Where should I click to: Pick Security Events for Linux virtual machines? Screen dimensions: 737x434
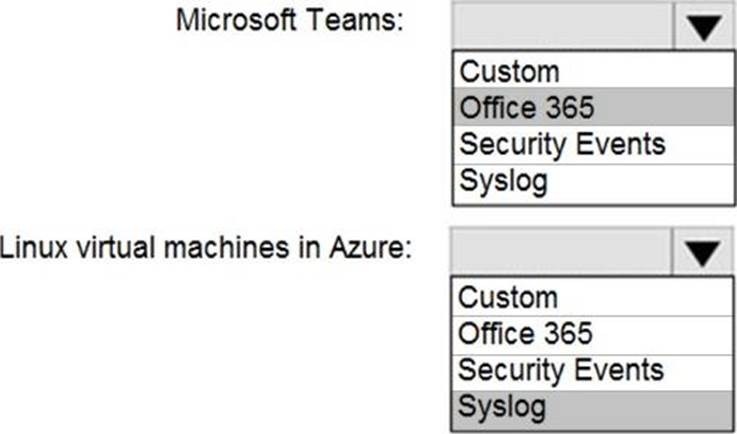click(592, 372)
